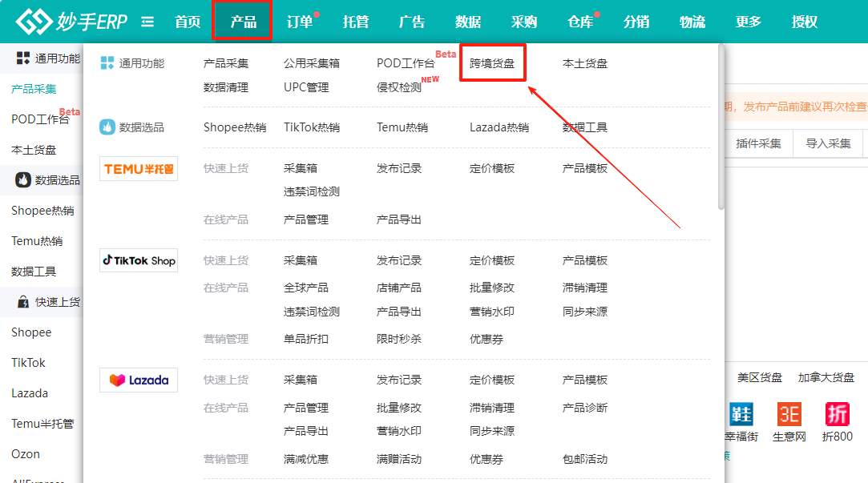Click the TEMU半托管 logo
The height and width of the screenshot is (483, 868).
pos(139,169)
